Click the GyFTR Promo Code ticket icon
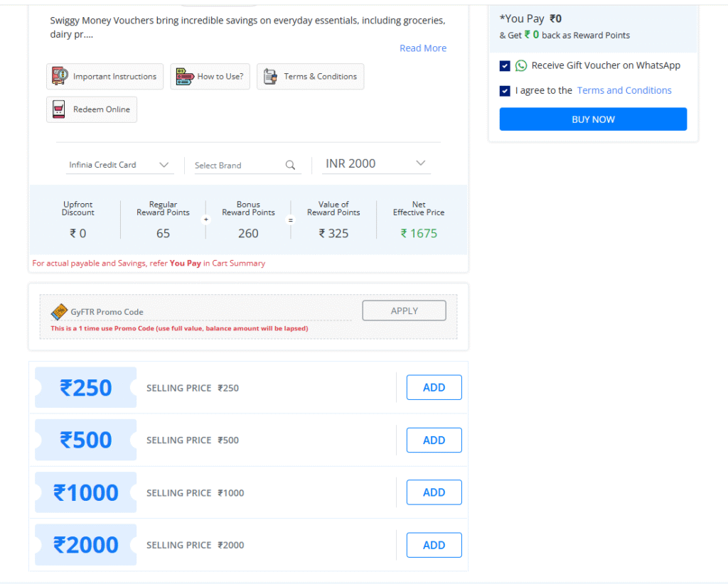This screenshot has width=728, height=584. (60, 311)
